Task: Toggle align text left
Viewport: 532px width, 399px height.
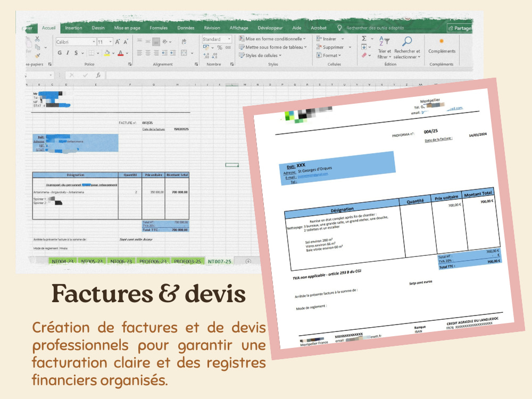Action: tap(139, 53)
